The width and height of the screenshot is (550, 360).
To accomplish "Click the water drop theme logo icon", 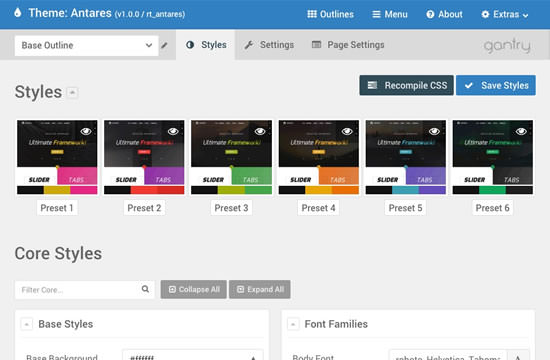I will 18,13.
